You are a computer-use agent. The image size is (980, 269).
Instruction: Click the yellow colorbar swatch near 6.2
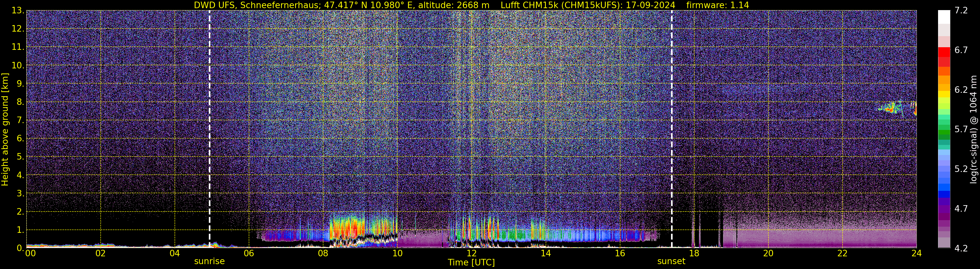click(x=944, y=94)
